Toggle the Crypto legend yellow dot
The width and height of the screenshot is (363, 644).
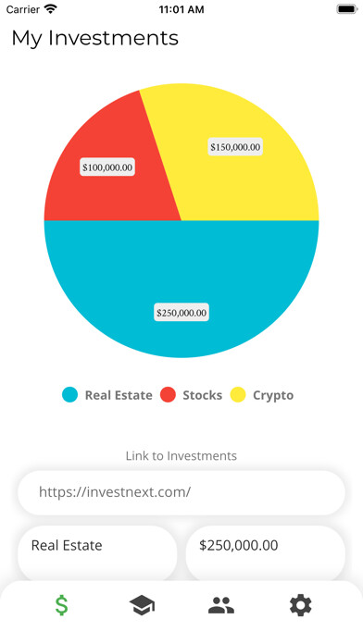238,395
